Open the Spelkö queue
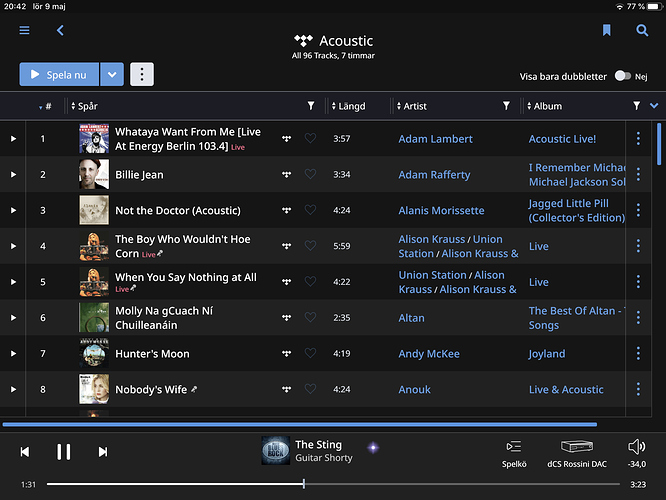This screenshot has height=500, width=666. [x=514, y=454]
